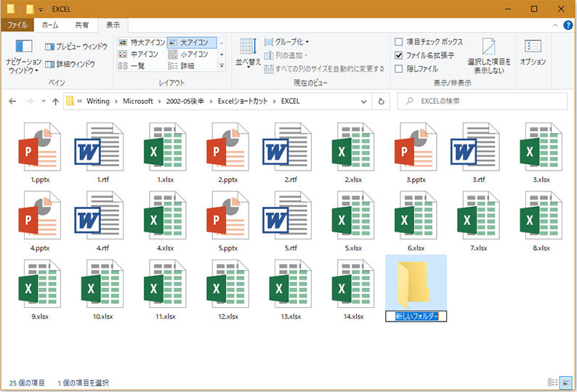Switch to large icons status bar icon

pos(565,383)
